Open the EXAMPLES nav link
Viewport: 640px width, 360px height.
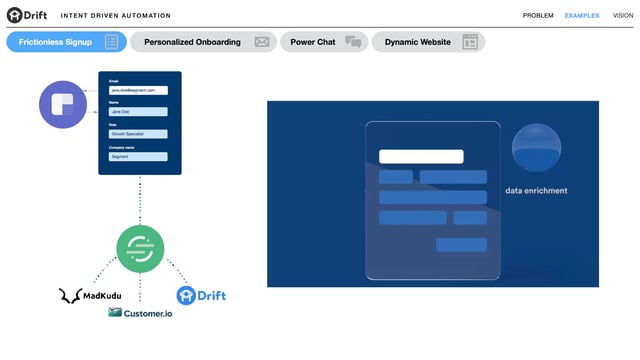(x=582, y=16)
